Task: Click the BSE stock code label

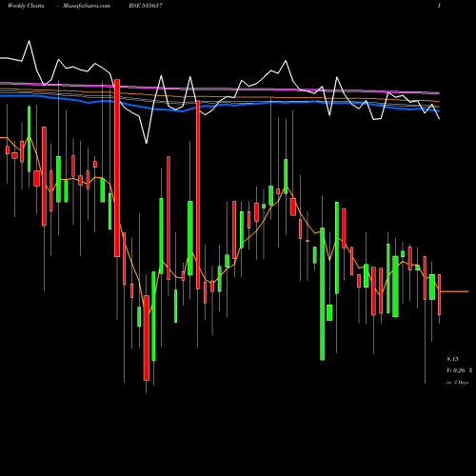Action: (146, 6)
